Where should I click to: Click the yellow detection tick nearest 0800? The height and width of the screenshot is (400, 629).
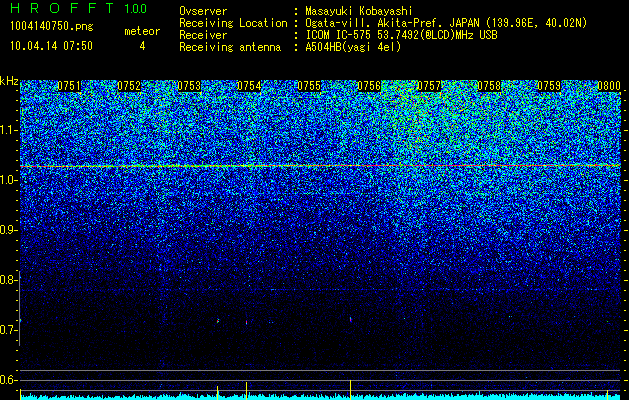(607, 394)
